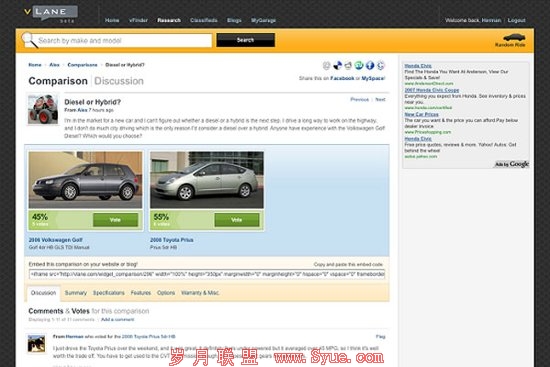Share via the Digg icon
Viewport: 550px width, 367px height.
[327, 65]
